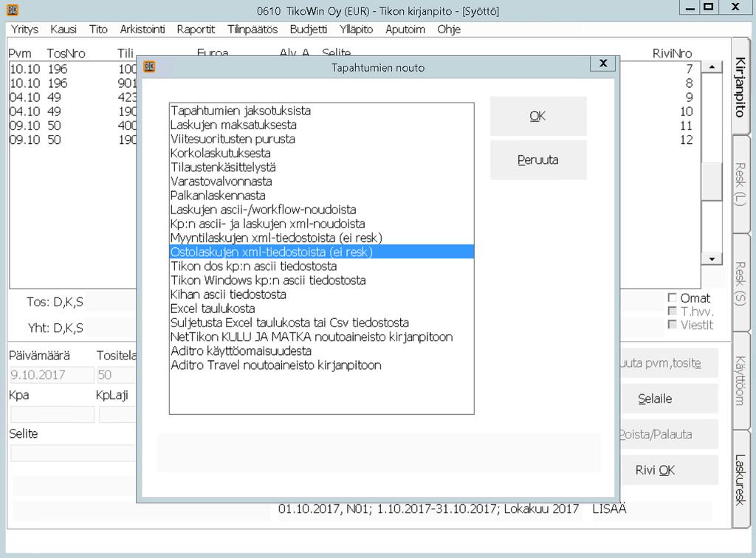The height and width of the screenshot is (558, 756).
Task: Click the Päivämäärä field showing 9.10.2017
Action: tap(52, 375)
